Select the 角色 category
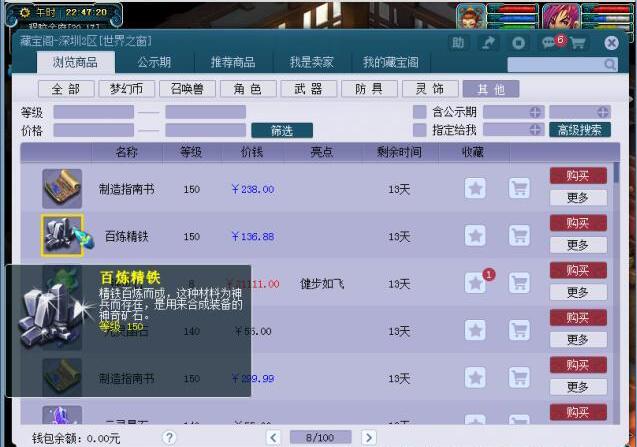The width and height of the screenshot is (637, 447). (x=248, y=89)
